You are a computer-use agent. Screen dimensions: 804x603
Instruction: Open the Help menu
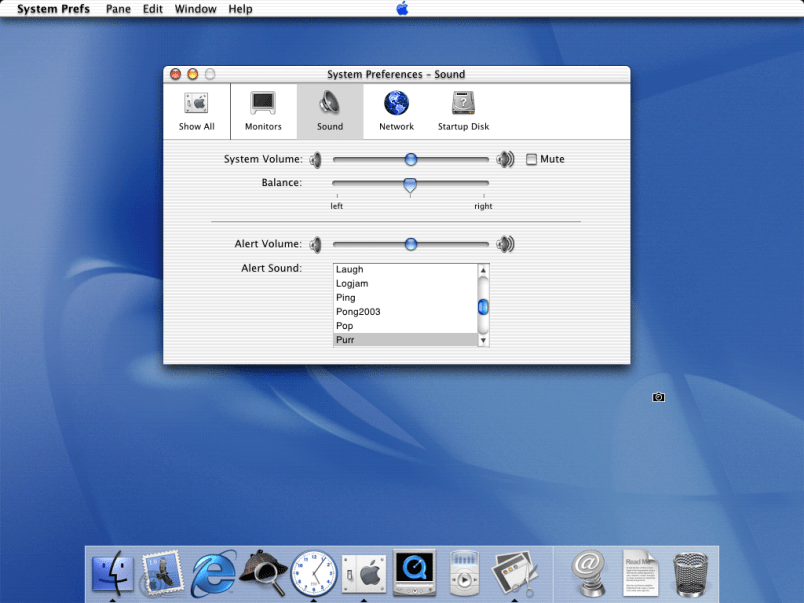point(240,9)
